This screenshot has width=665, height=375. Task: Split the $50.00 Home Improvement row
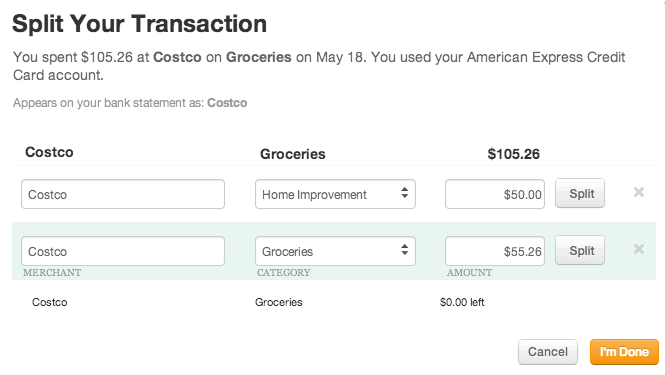(580, 193)
